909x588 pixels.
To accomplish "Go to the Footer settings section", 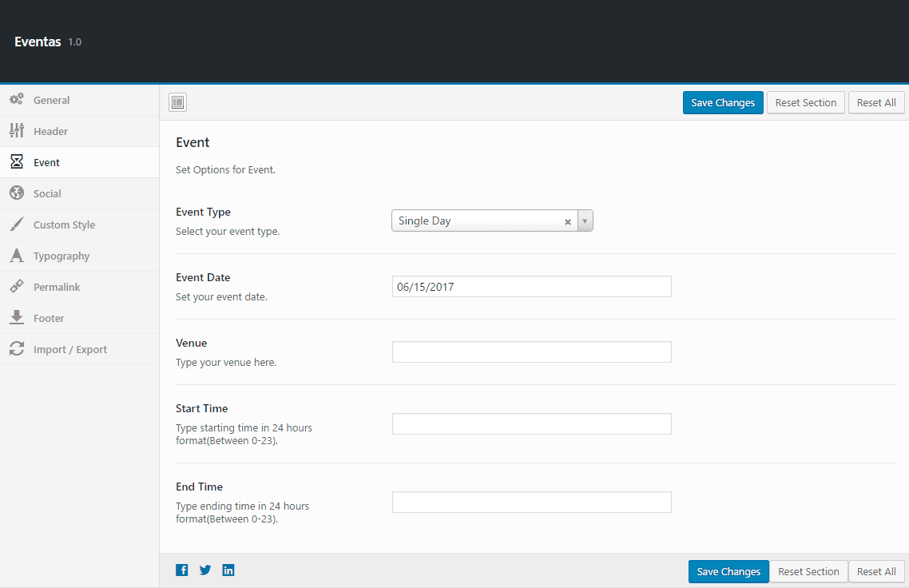I will (x=49, y=318).
